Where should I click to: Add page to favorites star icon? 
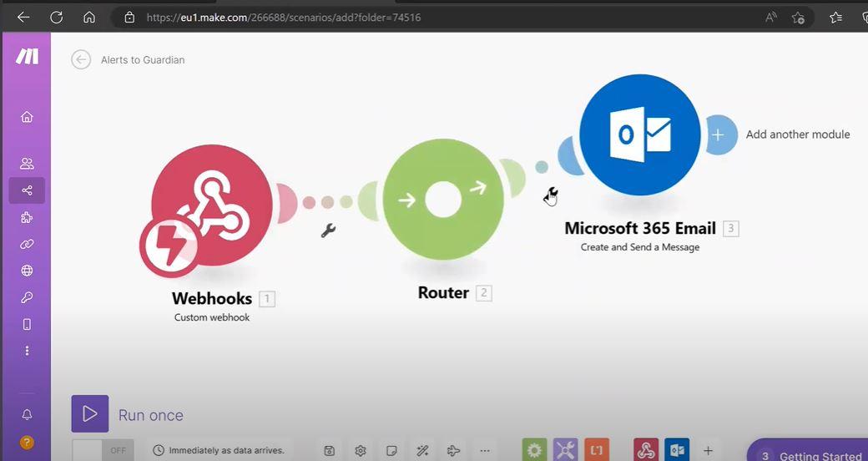click(798, 18)
